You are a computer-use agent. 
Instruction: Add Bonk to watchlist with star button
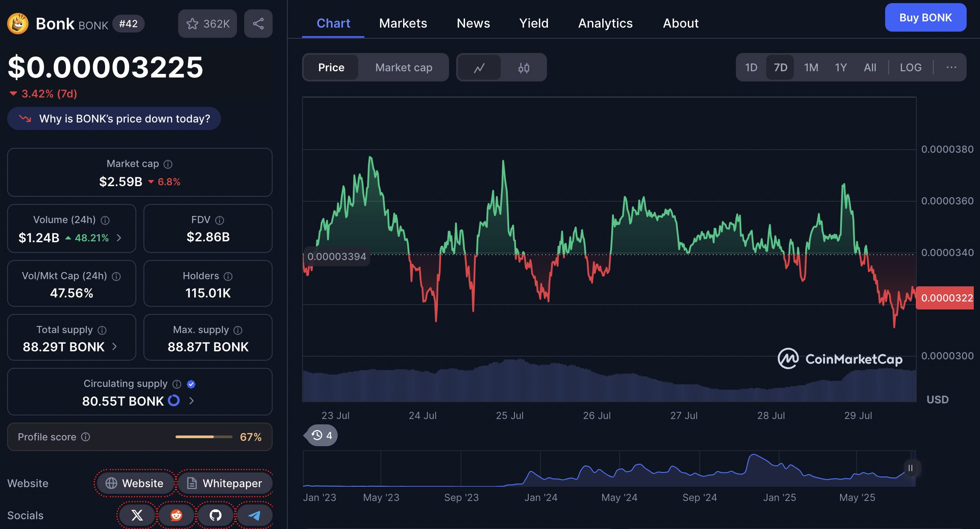tap(208, 24)
